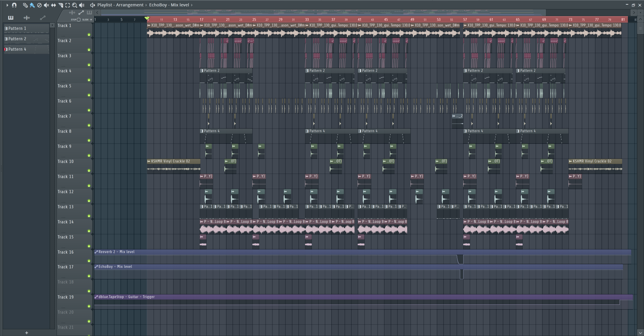This screenshot has width=644, height=336.
Task: Open first KSHMR Vinyl Crackle 02 clip menu
Action: coord(149,161)
